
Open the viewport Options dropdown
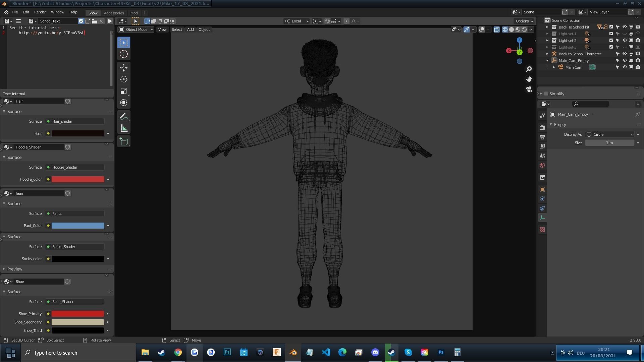click(525, 21)
